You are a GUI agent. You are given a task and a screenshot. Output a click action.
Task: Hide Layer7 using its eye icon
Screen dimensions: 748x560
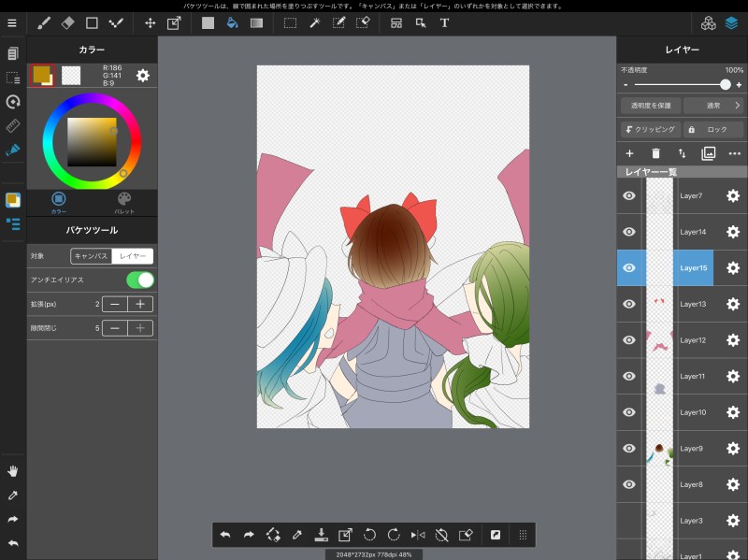point(629,195)
